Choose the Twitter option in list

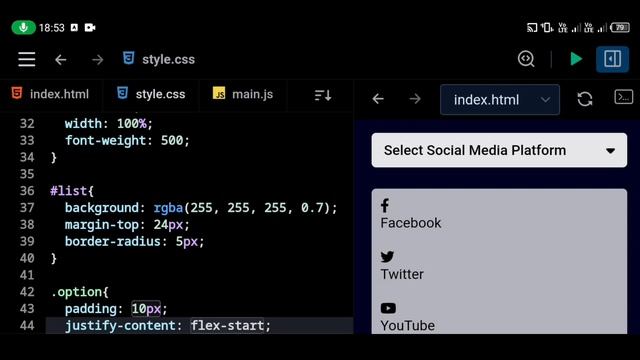click(499, 266)
